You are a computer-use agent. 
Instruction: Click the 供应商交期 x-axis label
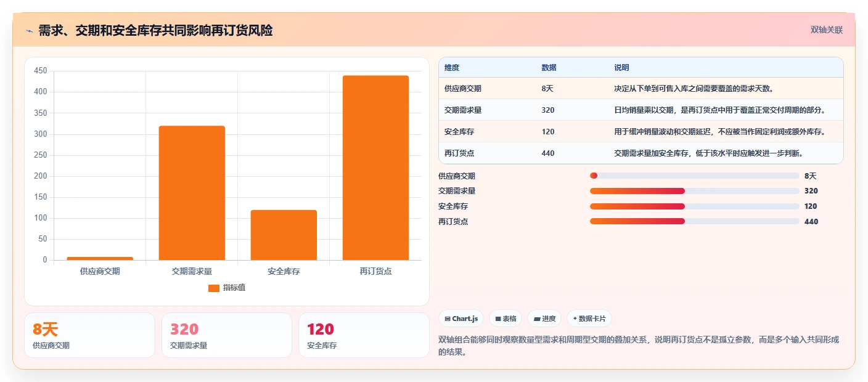(x=100, y=271)
